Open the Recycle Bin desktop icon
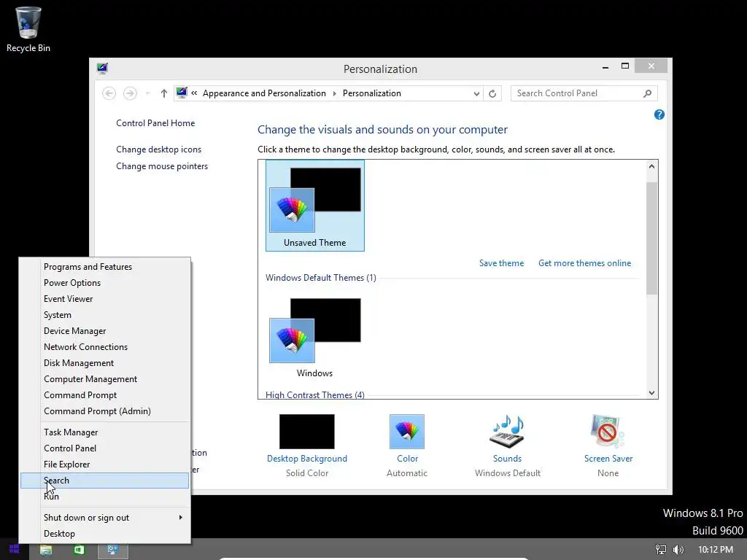 coord(28,29)
